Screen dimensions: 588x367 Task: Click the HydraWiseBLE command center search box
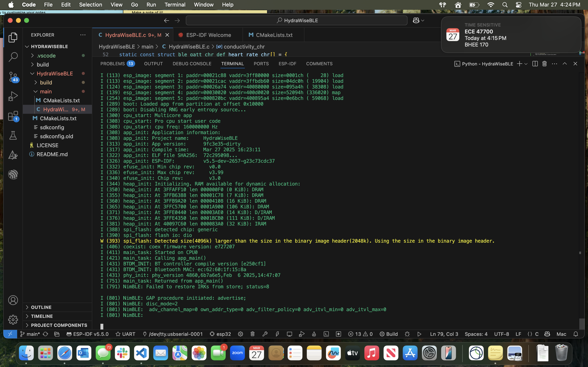[296, 20]
